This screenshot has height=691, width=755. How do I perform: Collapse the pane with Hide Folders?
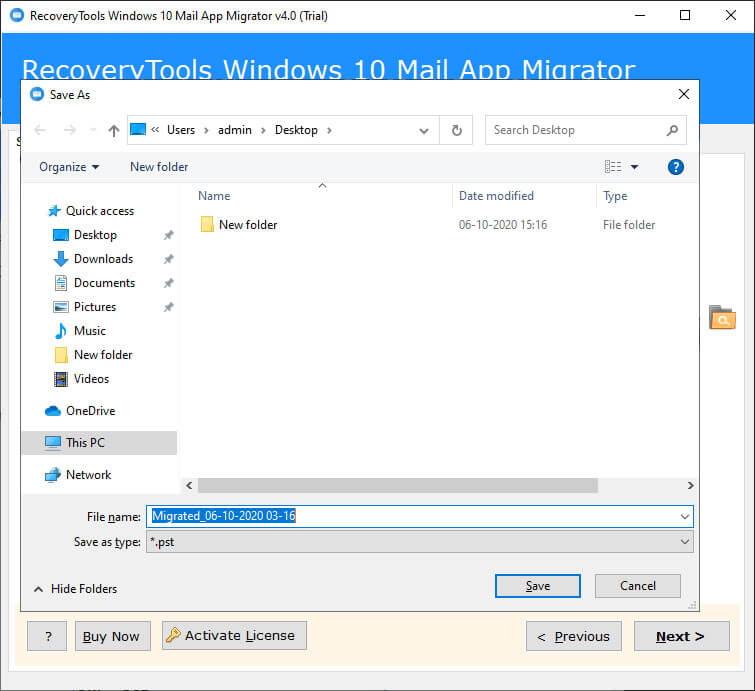tap(76, 589)
